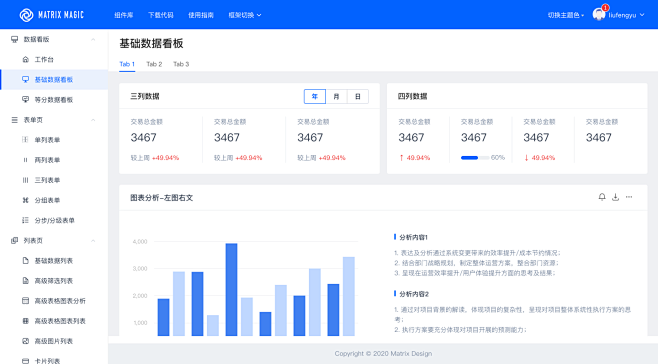The image size is (658, 364).
Task: Click the 分组表单 icon
Action: (26, 200)
